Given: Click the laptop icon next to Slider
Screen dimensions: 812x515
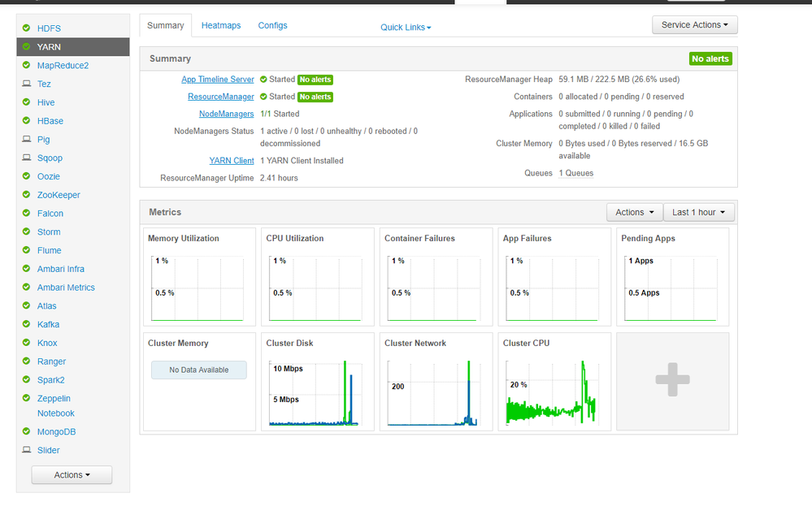Looking at the screenshot, I should (x=26, y=450).
